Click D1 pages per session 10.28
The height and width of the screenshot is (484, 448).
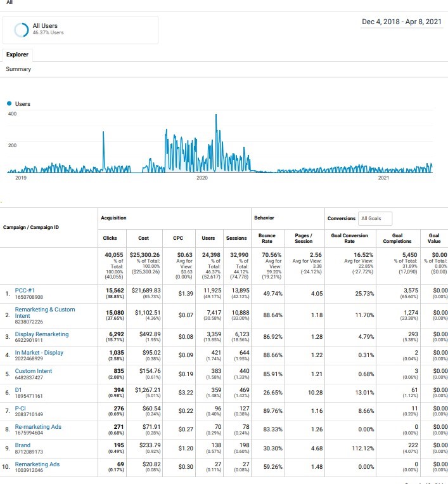(315, 392)
